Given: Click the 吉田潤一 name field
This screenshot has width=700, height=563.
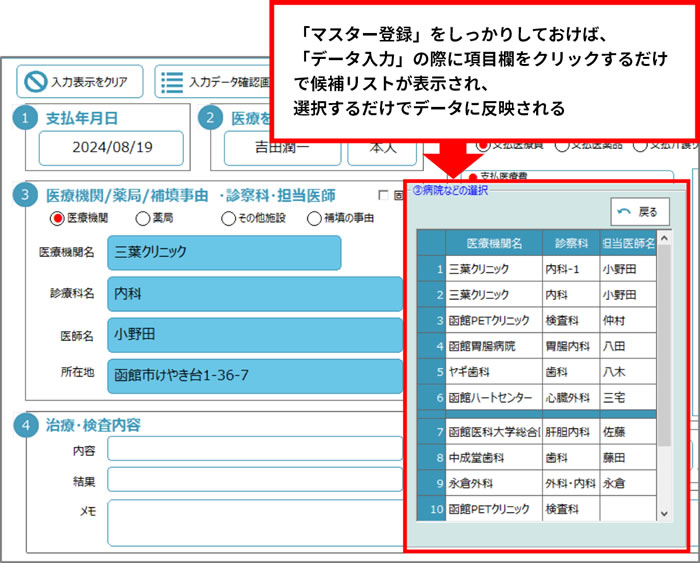Looking at the screenshot, I should (283, 152).
